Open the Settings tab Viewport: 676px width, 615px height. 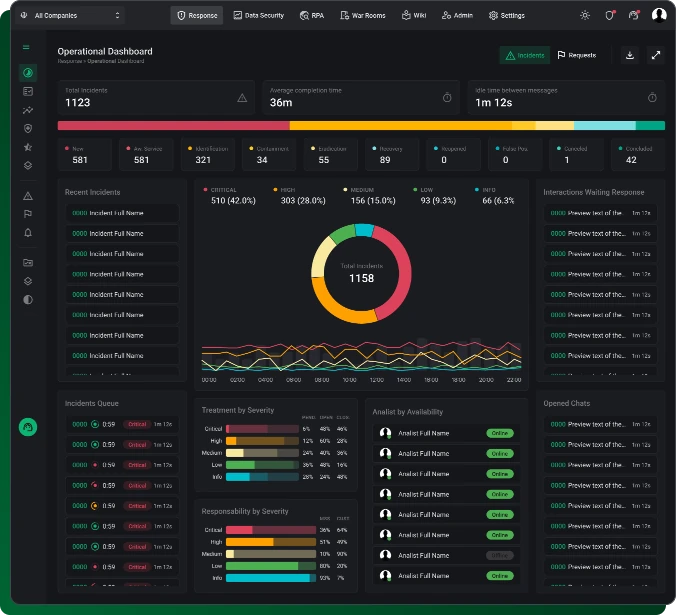pyautogui.click(x=507, y=16)
